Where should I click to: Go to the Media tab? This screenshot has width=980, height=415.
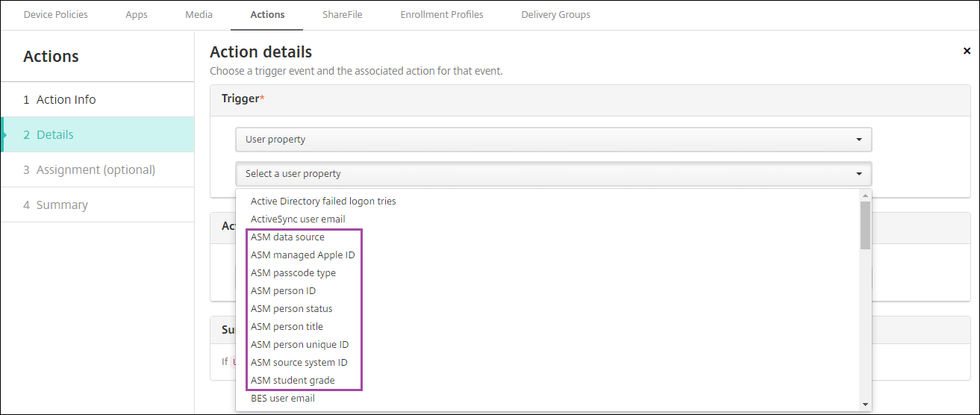click(x=199, y=15)
